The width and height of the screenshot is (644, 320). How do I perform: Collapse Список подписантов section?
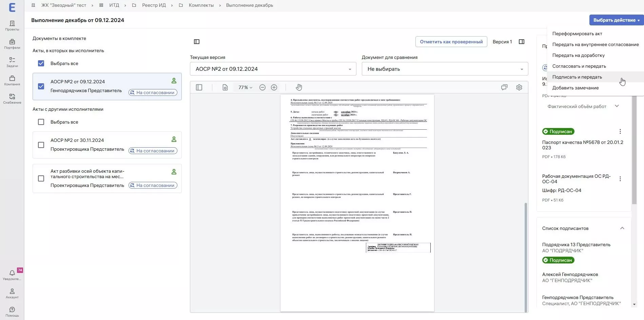pyautogui.click(x=622, y=228)
